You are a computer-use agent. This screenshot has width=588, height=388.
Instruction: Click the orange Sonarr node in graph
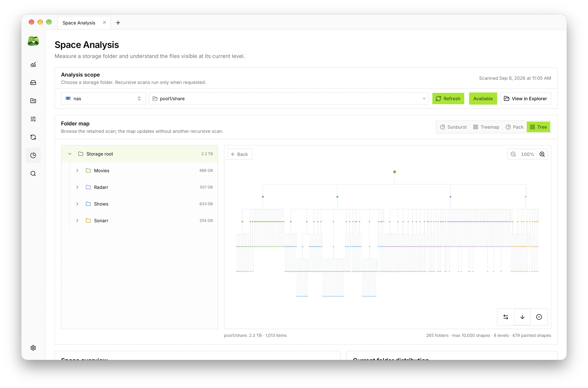[526, 197]
